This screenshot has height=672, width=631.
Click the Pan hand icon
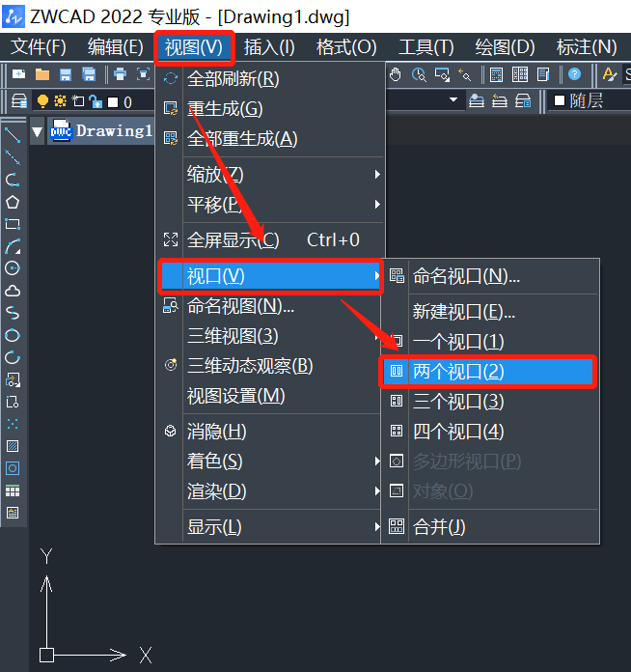click(x=396, y=74)
